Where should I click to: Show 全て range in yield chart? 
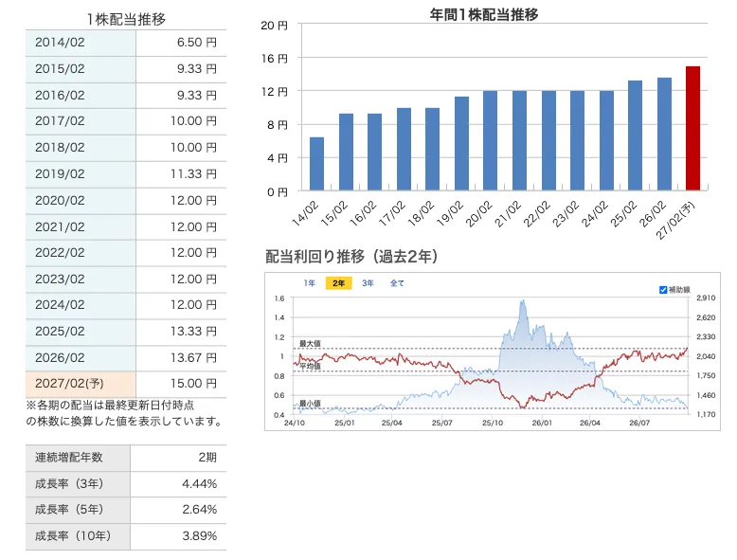pos(397,283)
